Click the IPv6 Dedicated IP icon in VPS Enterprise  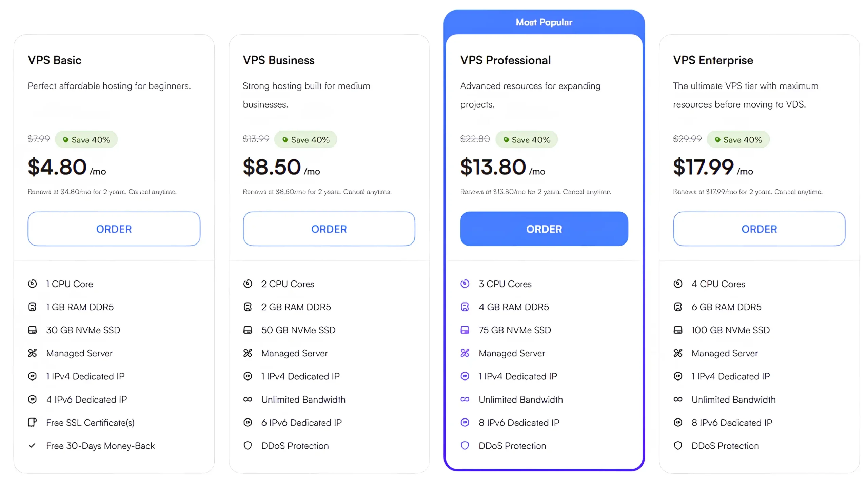(x=677, y=422)
